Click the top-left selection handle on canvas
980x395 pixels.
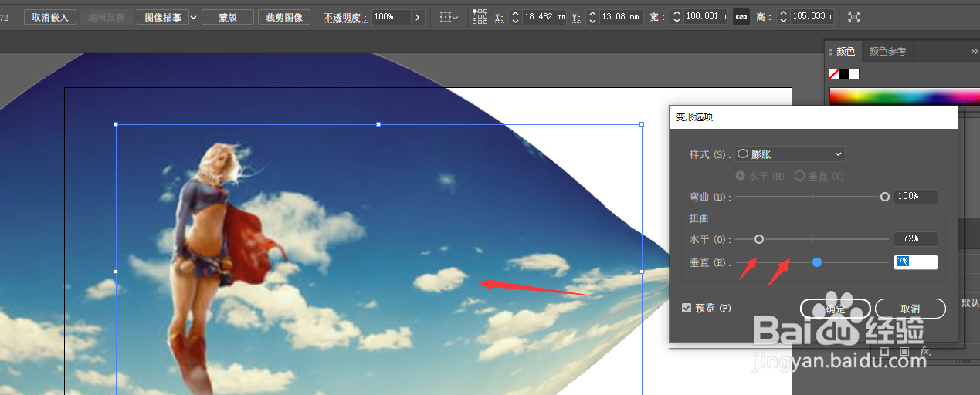116,123
